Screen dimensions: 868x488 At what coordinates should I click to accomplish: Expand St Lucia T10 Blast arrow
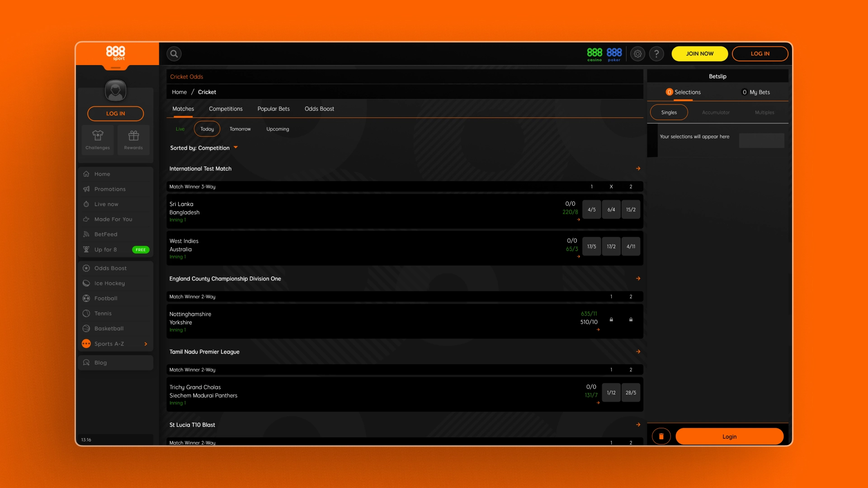click(x=638, y=425)
